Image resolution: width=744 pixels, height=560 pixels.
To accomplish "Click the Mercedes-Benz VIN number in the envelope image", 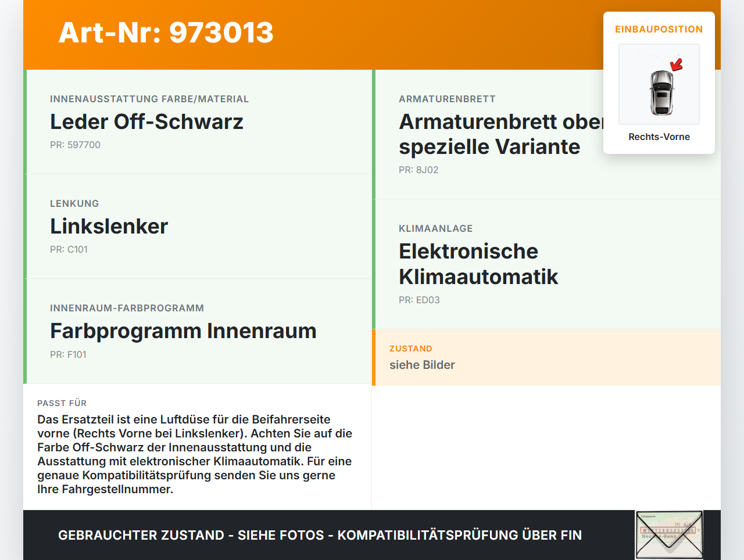I will [668, 530].
